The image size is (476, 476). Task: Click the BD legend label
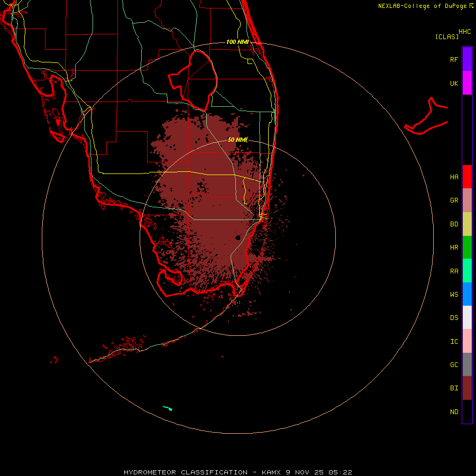[454, 224]
